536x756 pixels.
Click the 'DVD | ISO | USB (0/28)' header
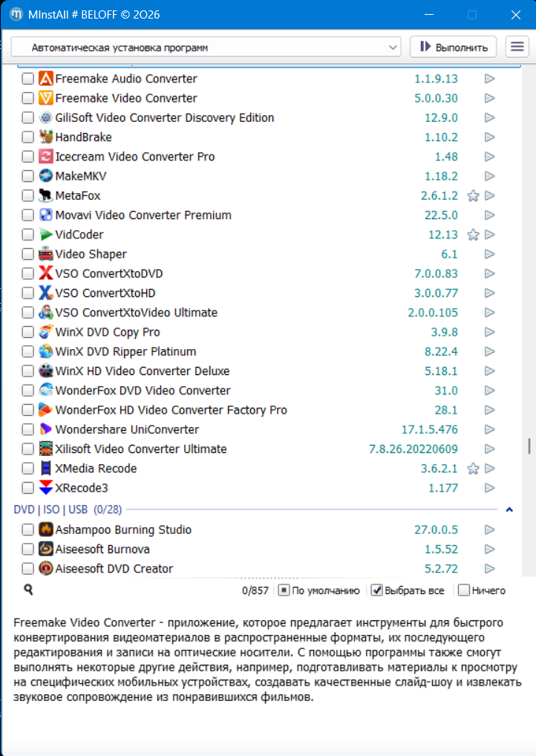(x=68, y=509)
